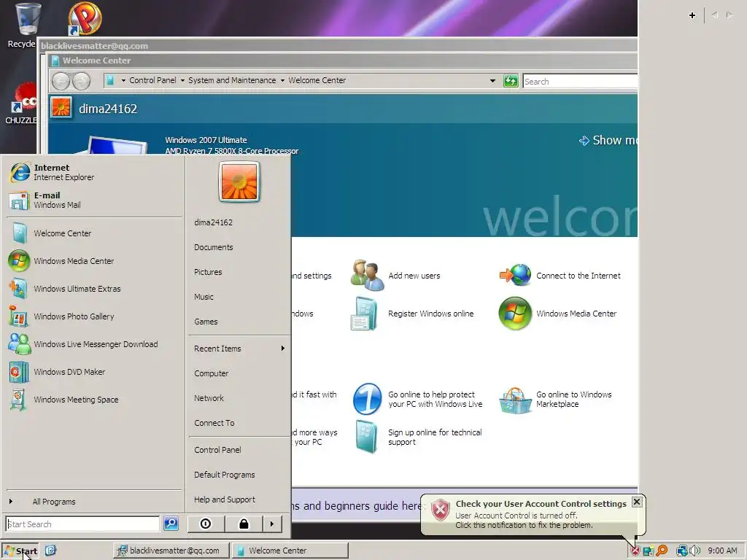
Task: Click the quick launch icon beside Start
Action: click(x=50, y=551)
